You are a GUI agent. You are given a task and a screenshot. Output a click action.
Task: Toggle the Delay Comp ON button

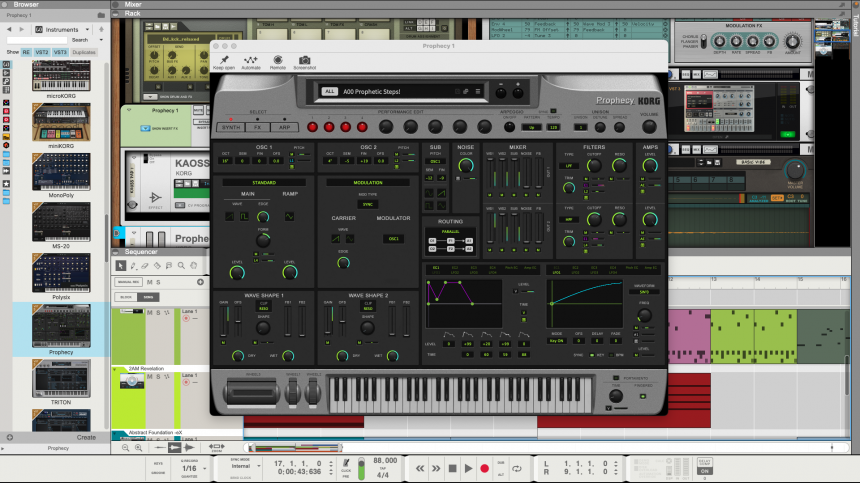pos(705,471)
